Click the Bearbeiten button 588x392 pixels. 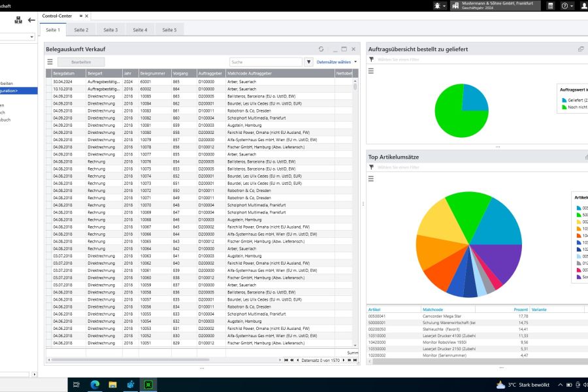tap(81, 62)
